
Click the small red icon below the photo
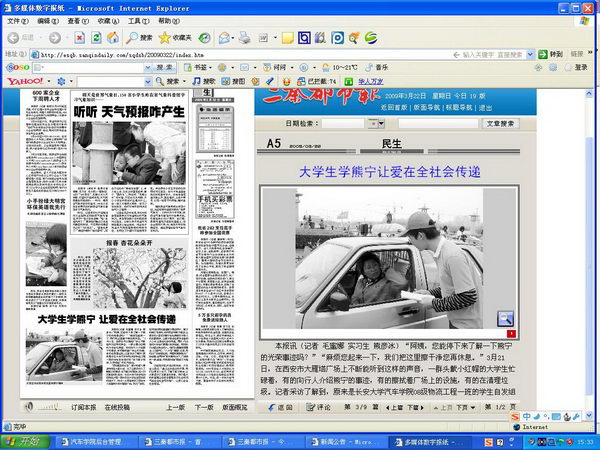tap(510, 333)
